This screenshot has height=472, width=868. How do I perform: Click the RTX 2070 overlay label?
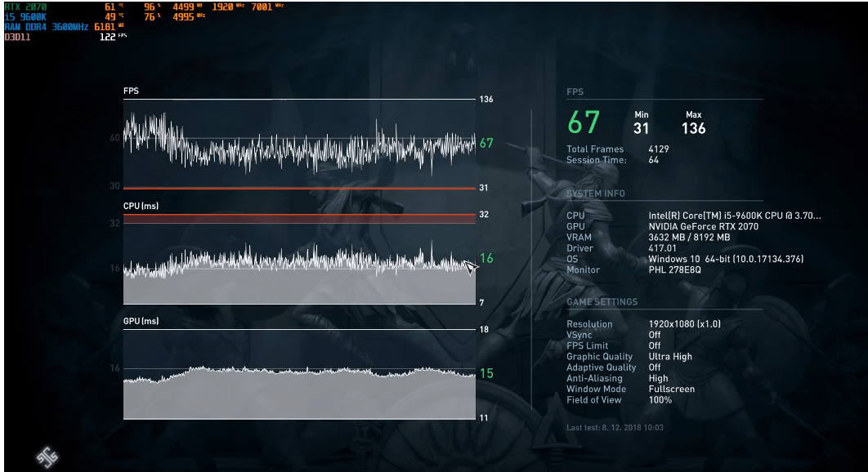coord(25,7)
